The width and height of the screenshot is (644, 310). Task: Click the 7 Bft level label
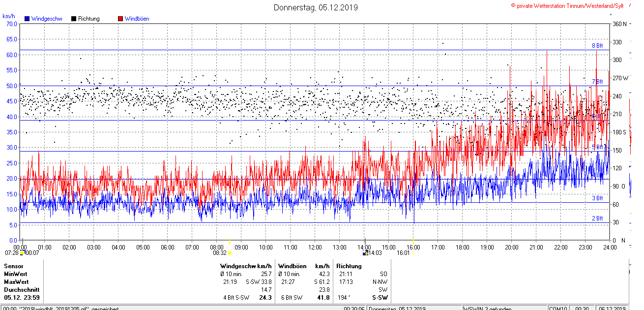597,82
